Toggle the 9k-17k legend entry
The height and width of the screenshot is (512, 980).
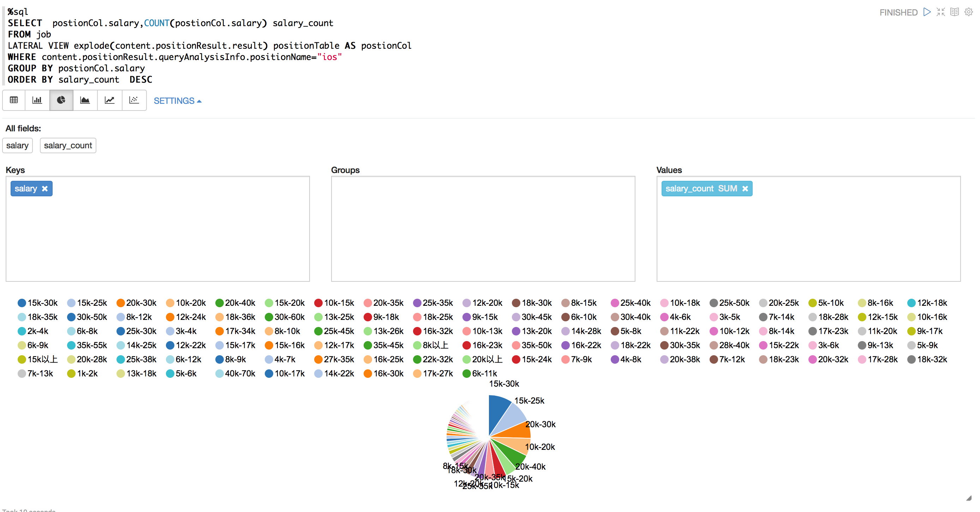tap(925, 331)
